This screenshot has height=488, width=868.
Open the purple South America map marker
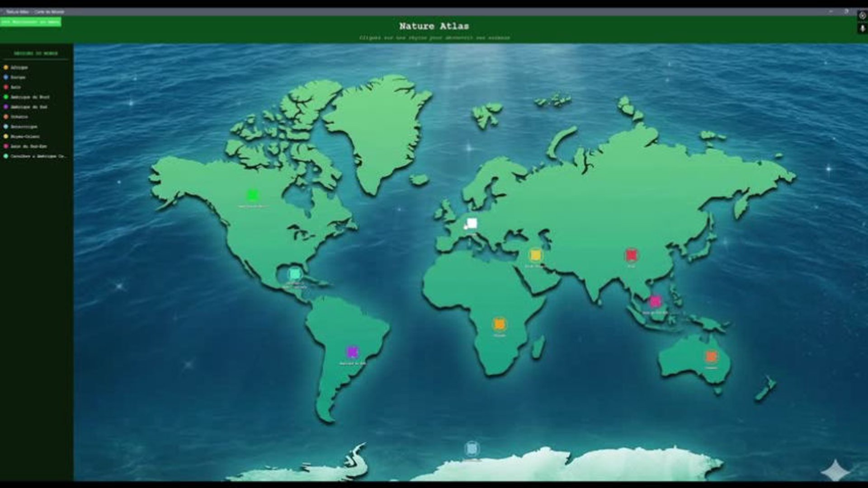pos(352,352)
